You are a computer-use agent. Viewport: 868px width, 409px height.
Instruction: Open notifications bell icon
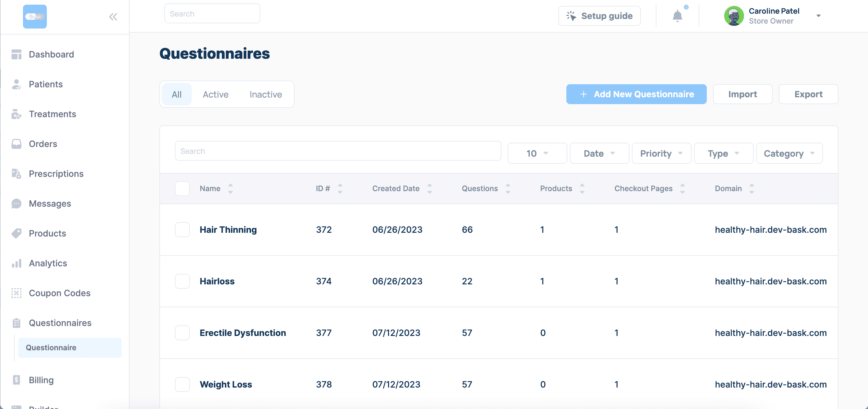tap(677, 16)
